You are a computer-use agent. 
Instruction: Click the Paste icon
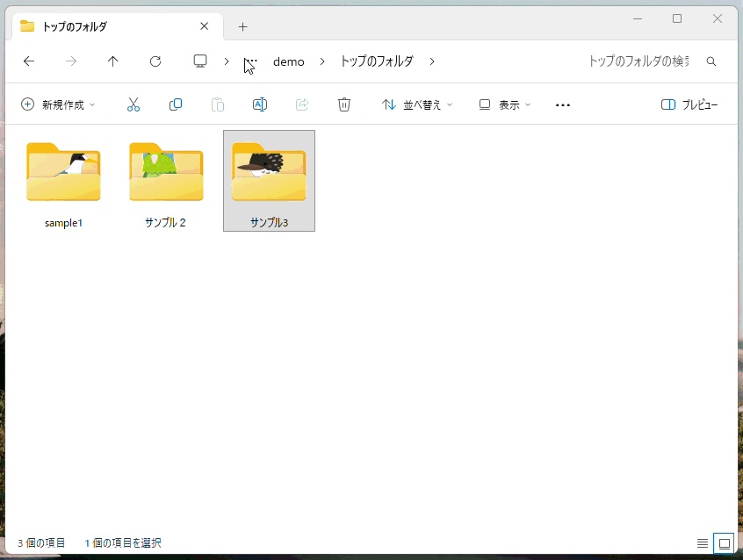(218, 104)
